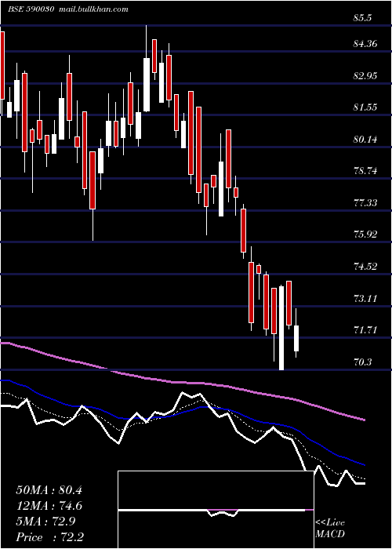The width and height of the screenshot is (392, 549).
Task: Click the 82.95 price axis label
Action: (365, 76)
